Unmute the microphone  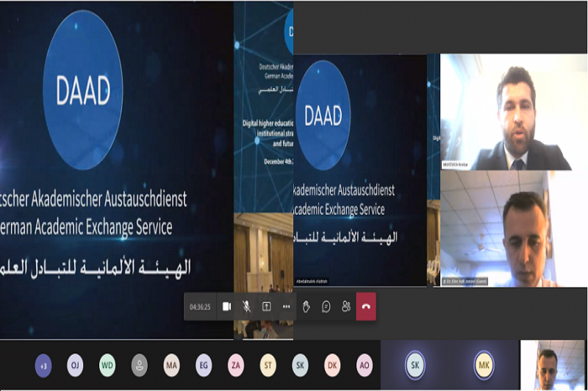point(246,306)
